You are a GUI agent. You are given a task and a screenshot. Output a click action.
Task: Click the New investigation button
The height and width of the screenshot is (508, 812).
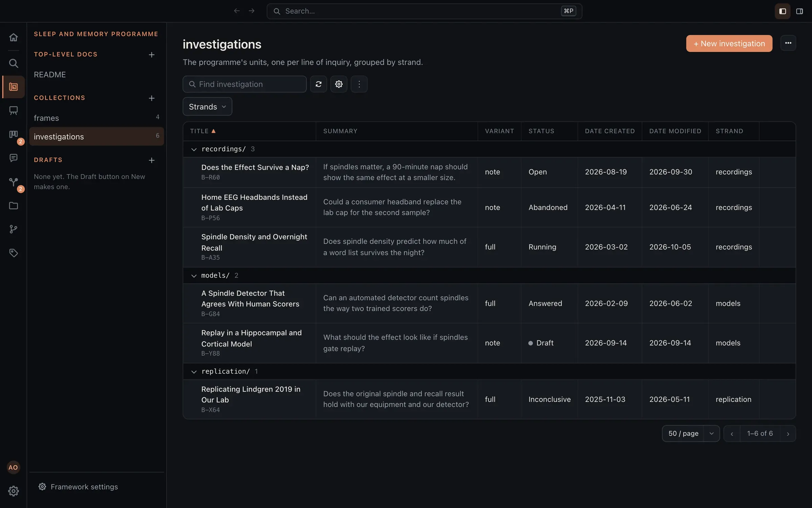pyautogui.click(x=729, y=43)
